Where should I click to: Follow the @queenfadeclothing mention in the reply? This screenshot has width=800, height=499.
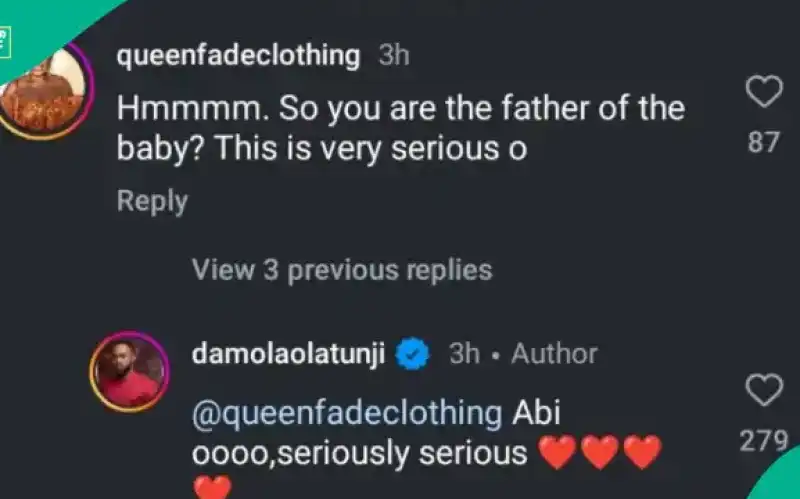click(346, 412)
